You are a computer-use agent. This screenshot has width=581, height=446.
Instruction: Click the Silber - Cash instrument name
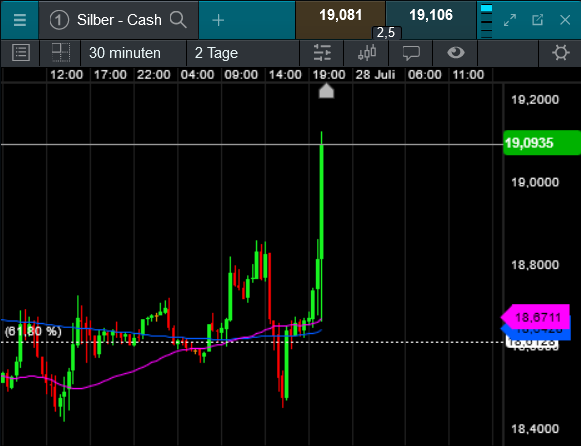click(x=119, y=20)
